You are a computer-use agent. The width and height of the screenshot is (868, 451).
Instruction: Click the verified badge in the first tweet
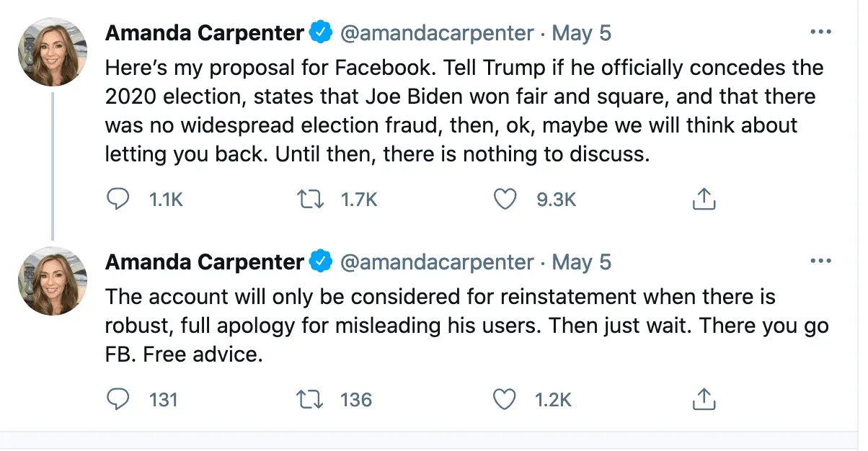coord(321,33)
